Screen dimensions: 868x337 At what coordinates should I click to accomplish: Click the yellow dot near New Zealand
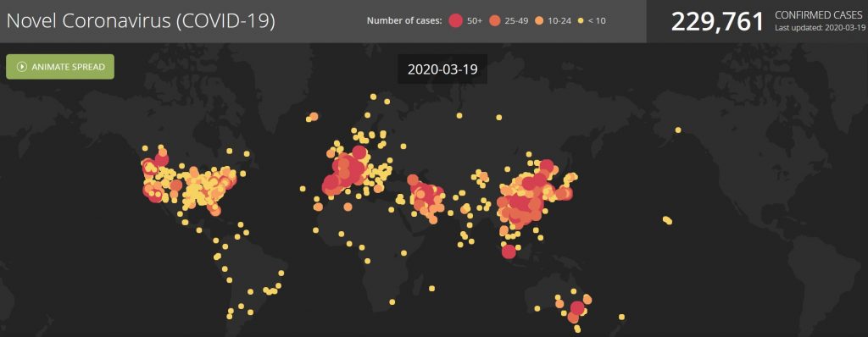tap(621, 317)
